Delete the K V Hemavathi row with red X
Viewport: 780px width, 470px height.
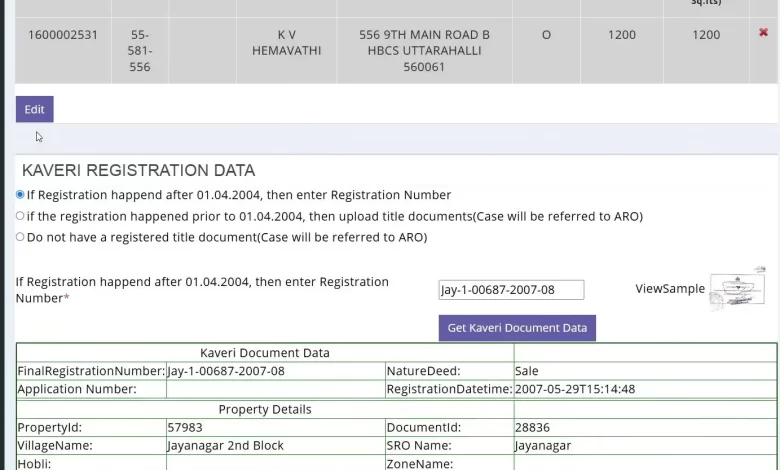(763, 32)
